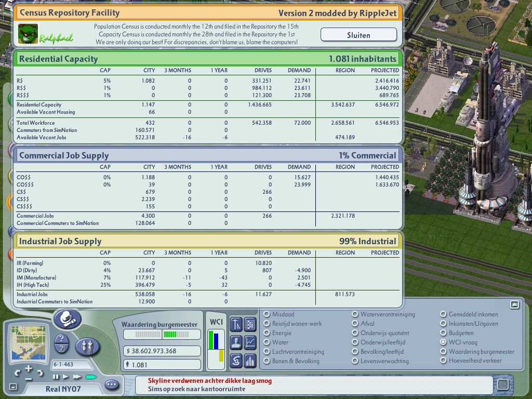The height and width of the screenshot is (399, 532).
Task: Select the Onderwijs-quotiënt radio button
Action: coord(355,333)
